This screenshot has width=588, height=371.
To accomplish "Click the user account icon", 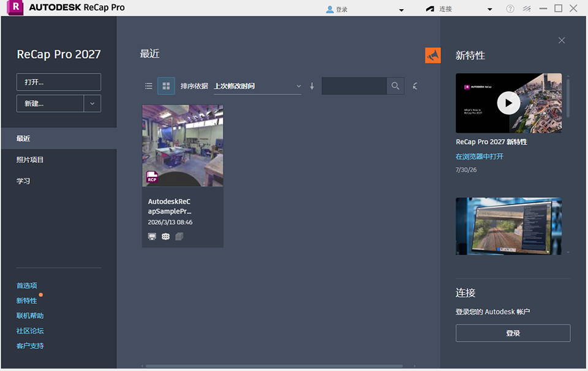I will point(330,9).
